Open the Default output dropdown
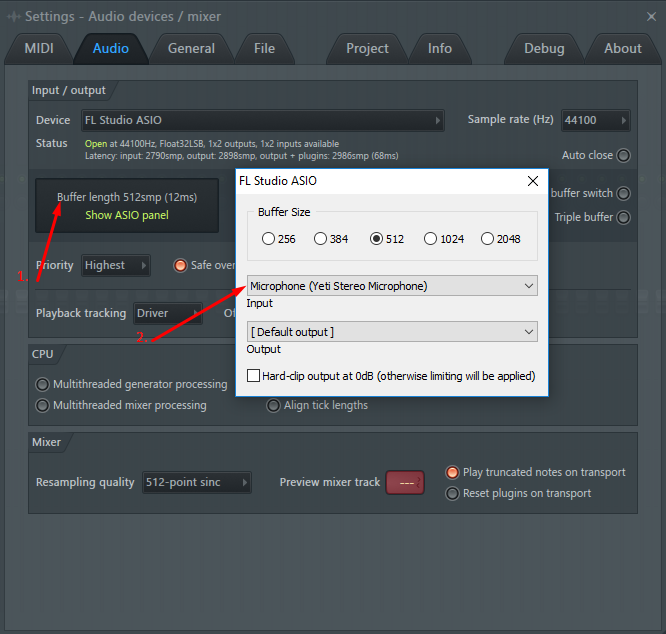 click(x=392, y=332)
